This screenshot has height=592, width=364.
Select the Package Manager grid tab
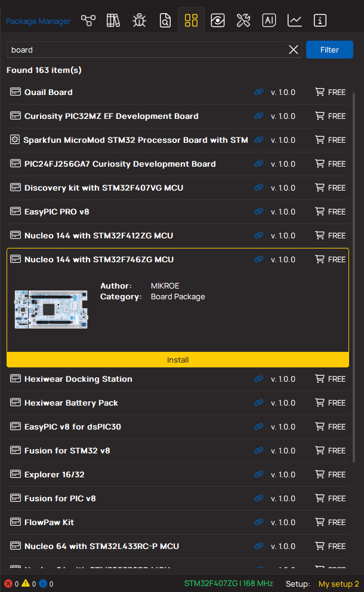pyautogui.click(x=191, y=21)
